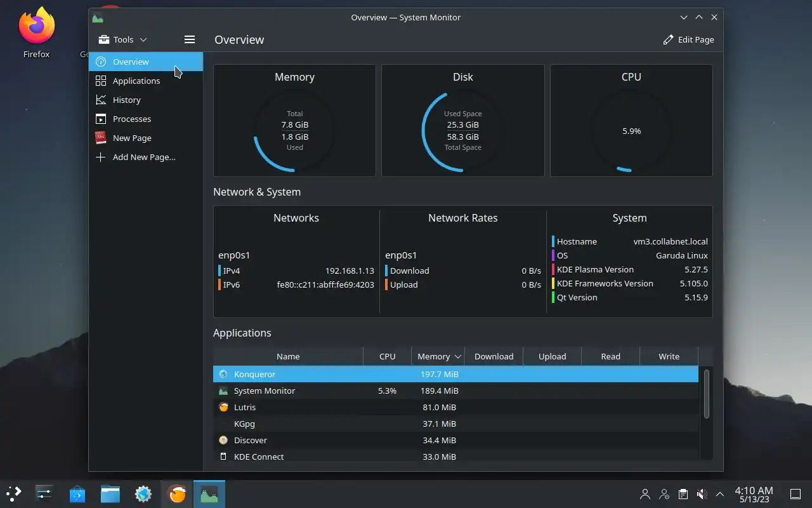Open the hamburger menu in sidebar header
The width and height of the screenshot is (812, 508).
(x=189, y=39)
